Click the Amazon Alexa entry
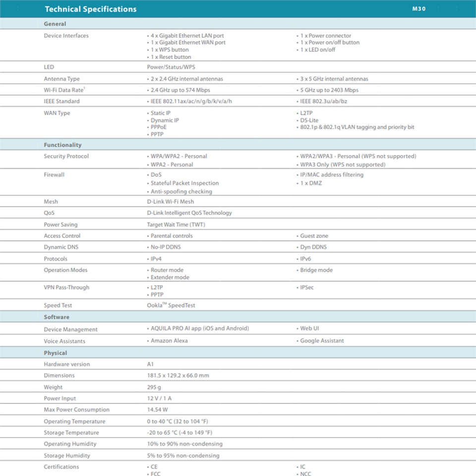The height and width of the screenshot is (476, 476). click(x=169, y=341)
